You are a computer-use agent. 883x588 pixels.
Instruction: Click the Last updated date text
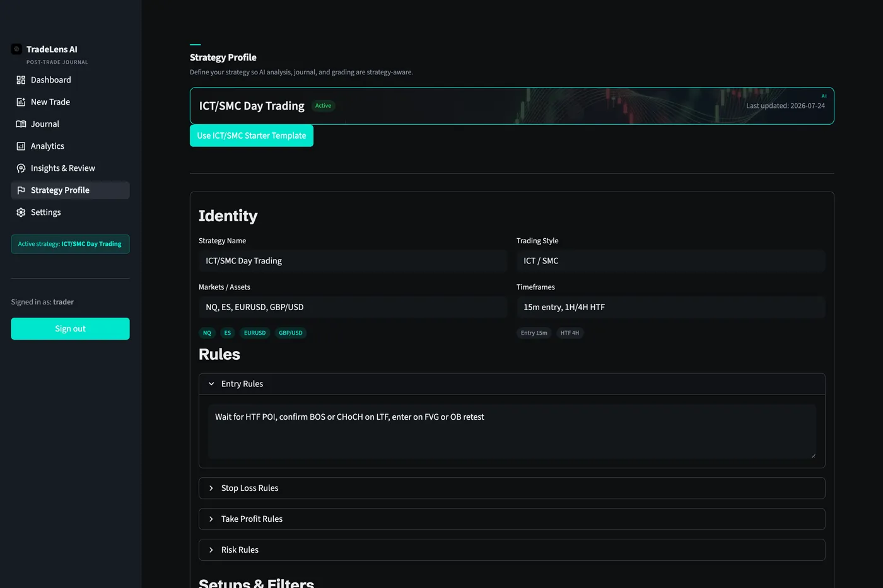(785, 106)
